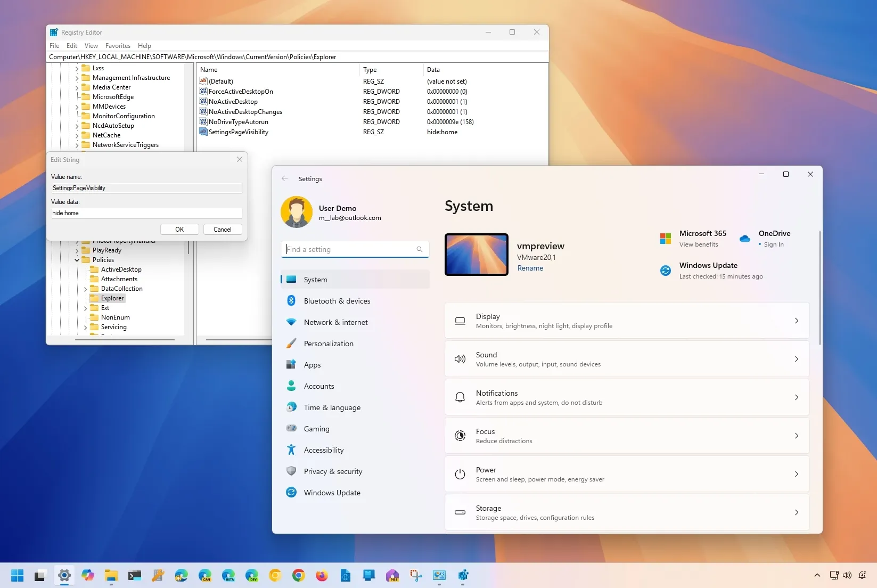Open the hidden icons chevron in system tray

point(817,576)
